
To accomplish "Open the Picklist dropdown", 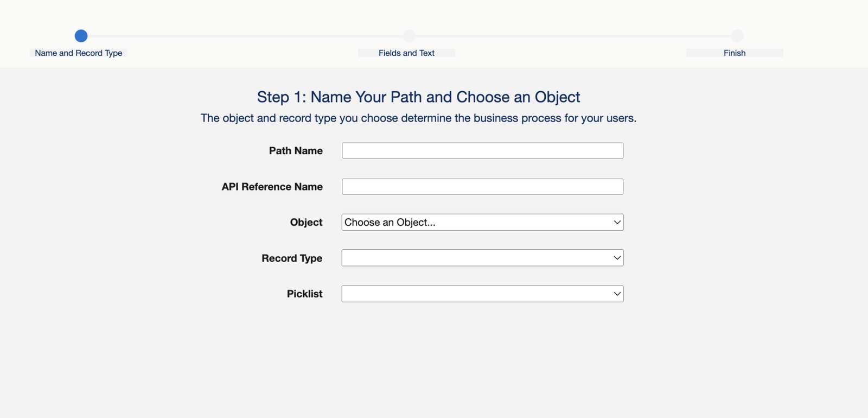I will (482, 294).
